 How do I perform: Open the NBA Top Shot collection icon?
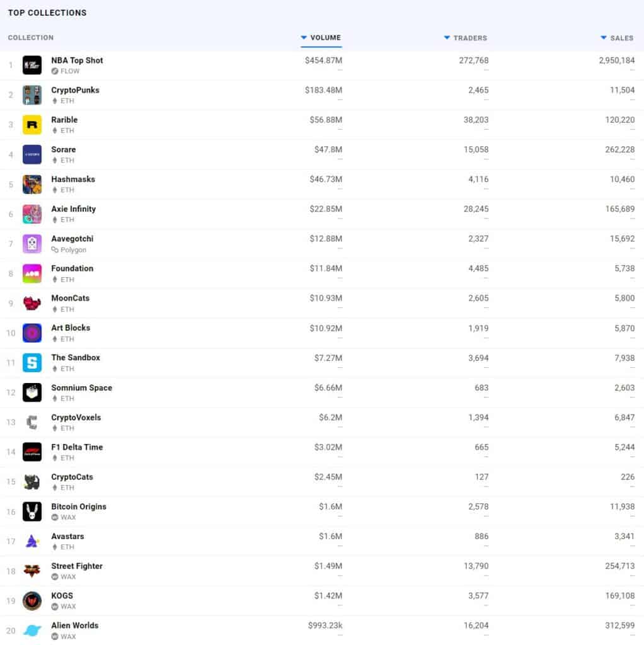32,65
